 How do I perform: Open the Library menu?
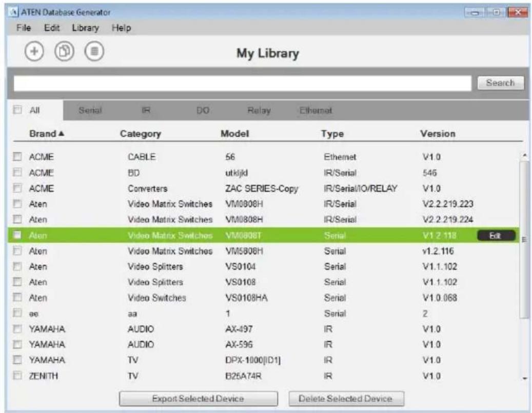(85, 28)
